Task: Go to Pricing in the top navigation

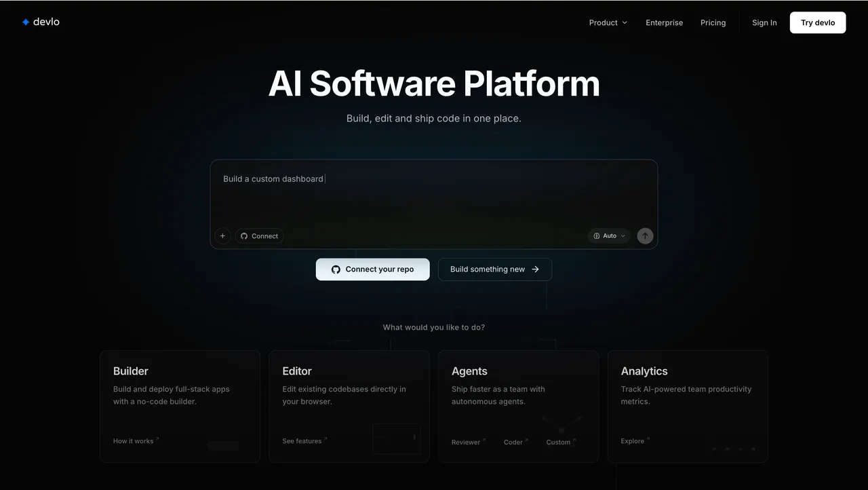Action: coord(713,22)
